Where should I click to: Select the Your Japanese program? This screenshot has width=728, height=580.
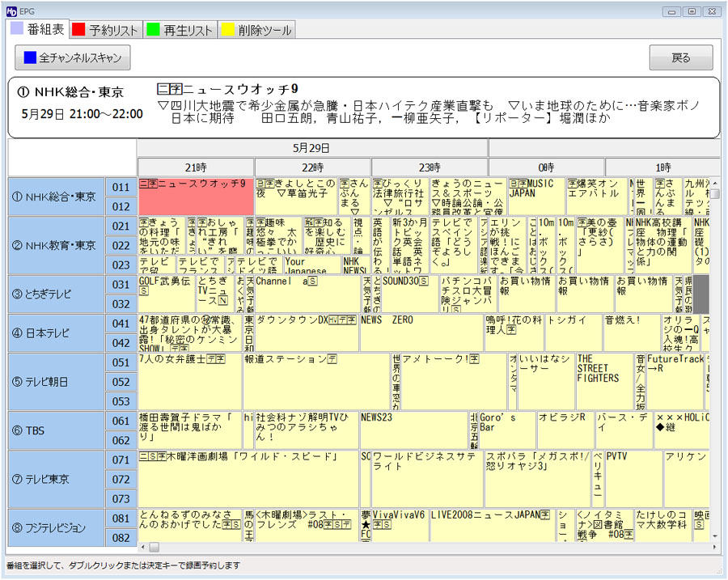[x=312, y=265]
